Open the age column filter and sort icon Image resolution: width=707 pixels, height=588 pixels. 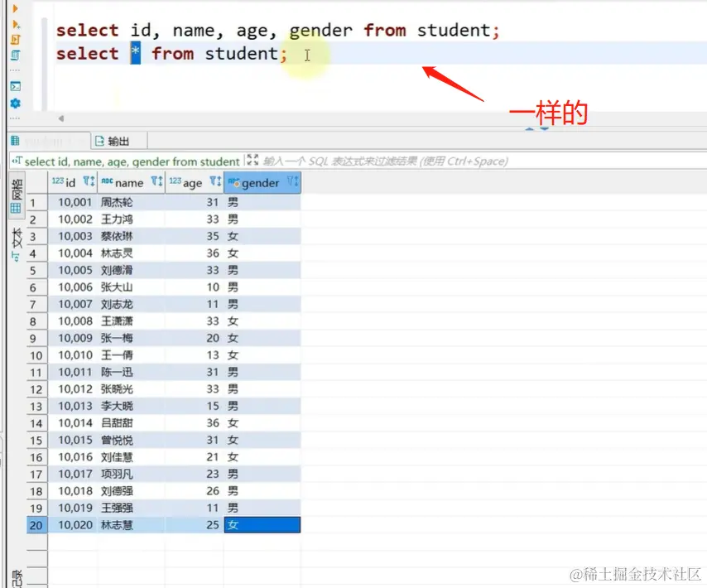click(215, 181)
